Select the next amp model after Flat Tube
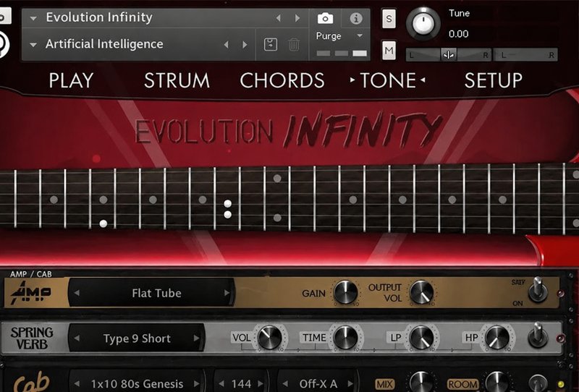Image resolution: width=579 pixels, height=392 pixels. 227,293
